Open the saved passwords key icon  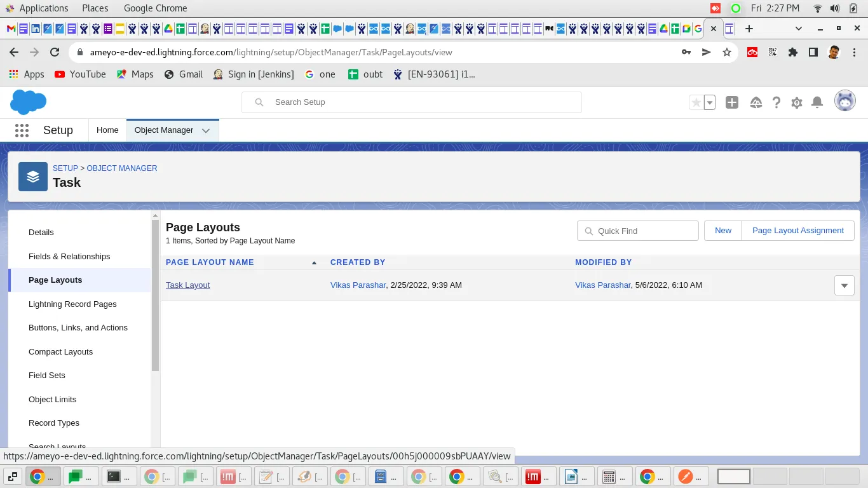coord(686,52)
